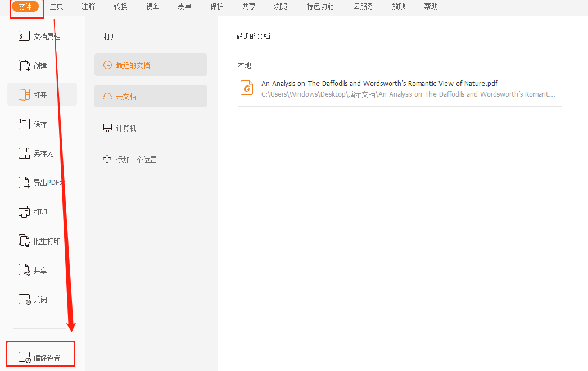Click the 保存 save icon
The image size is (588, 371).
(x=34, y=124)
